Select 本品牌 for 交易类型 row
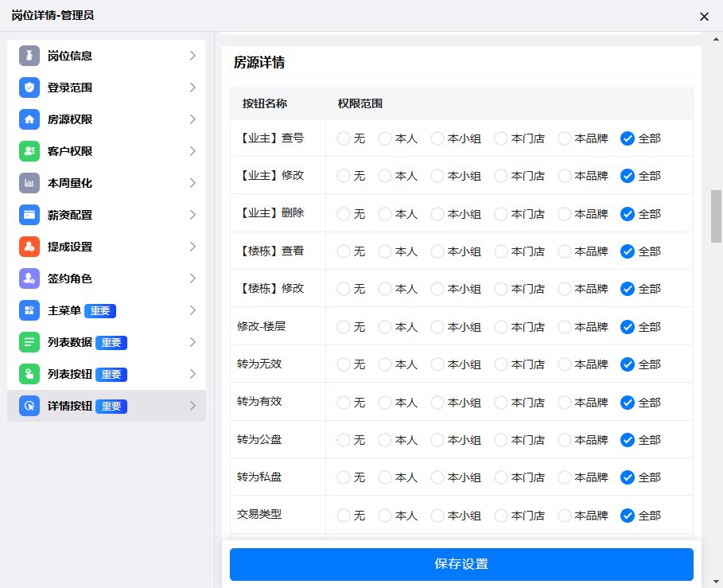The image size is (723, 588). (565, 516)
